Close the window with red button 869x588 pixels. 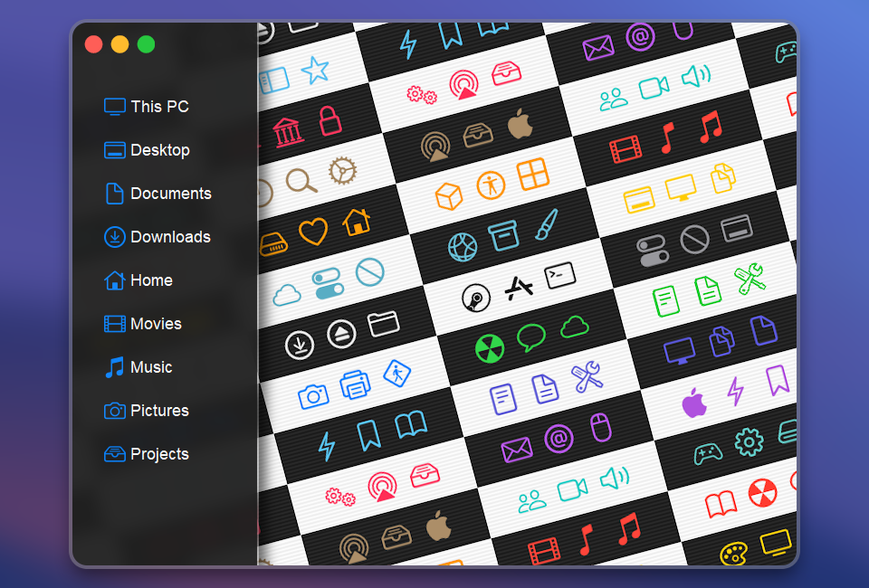[93, 44]
